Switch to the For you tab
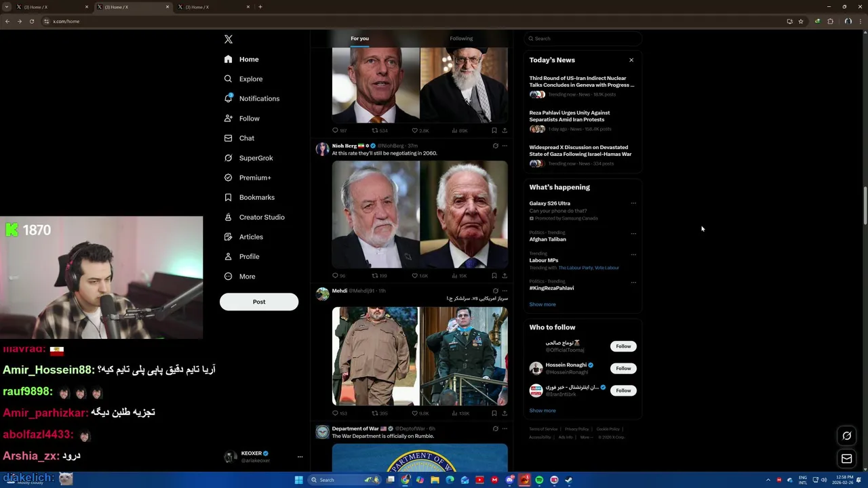The width and height of the screenshot is (868, 488). [359, 39]
